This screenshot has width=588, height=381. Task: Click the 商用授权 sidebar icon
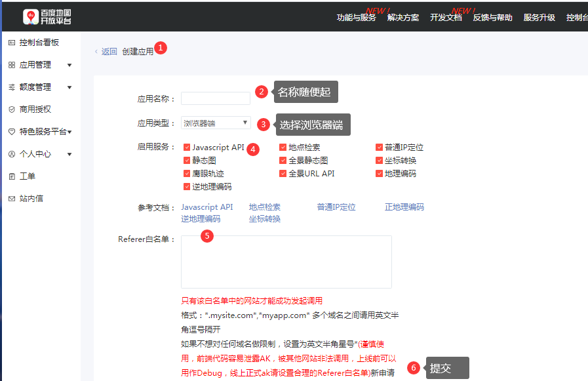click(11, 109)
